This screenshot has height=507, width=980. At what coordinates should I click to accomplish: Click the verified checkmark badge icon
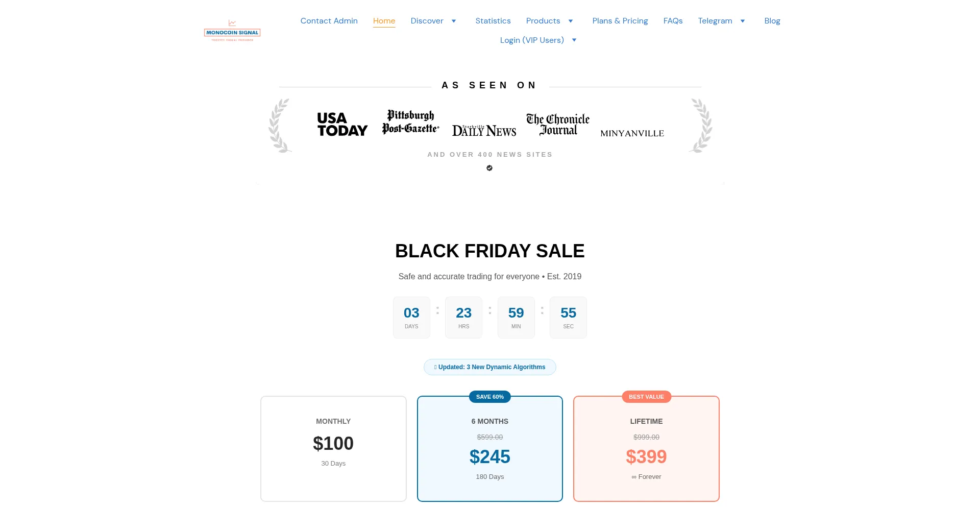[x=489, y=168]
